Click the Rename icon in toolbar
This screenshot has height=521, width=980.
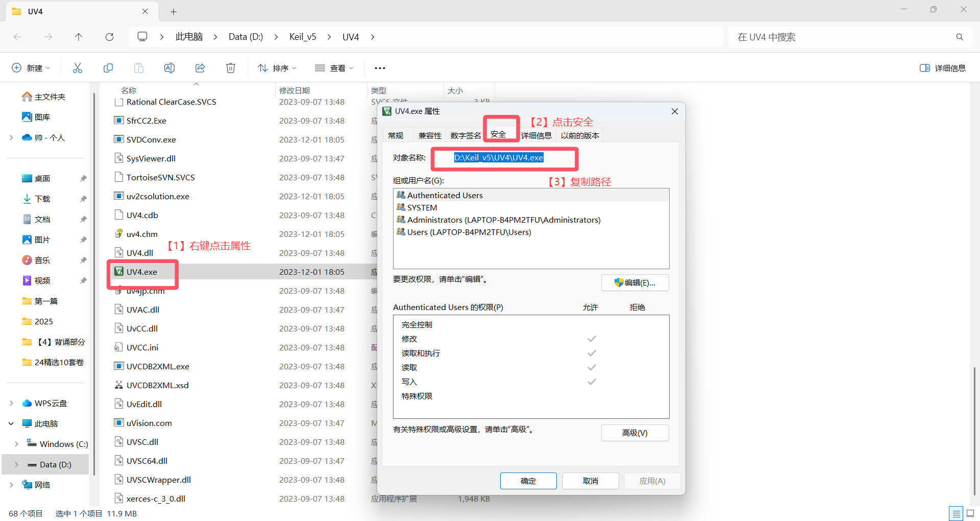click(169, 68)
